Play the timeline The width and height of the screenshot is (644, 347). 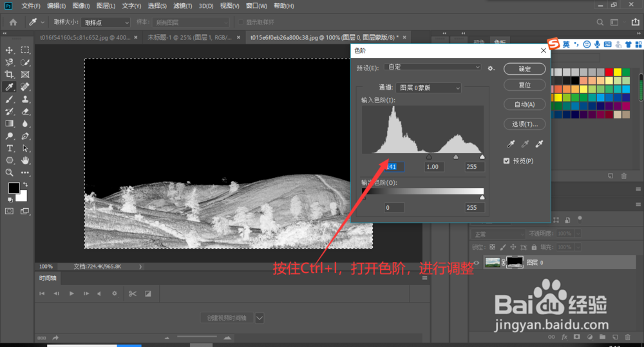click(71, 294)
